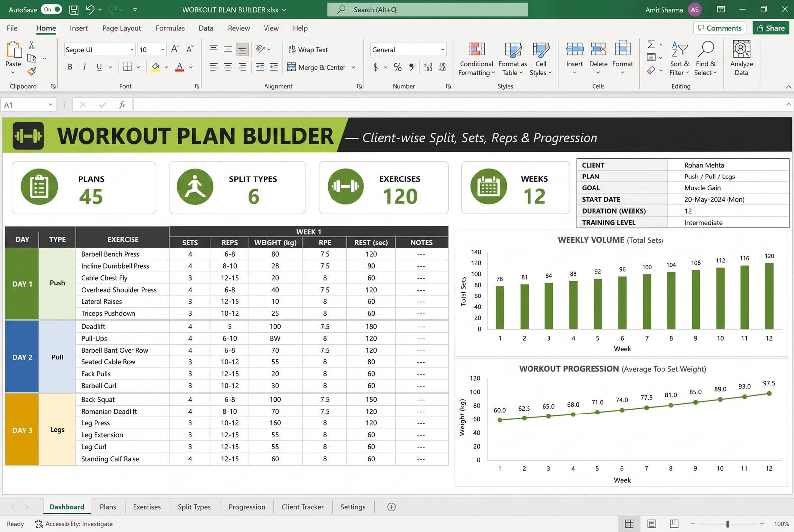Image resolution: width=794 pixels, height=532 pixels.
Task: Click the Borders icon
Action: pyautogui.click(x=127, y=67)
